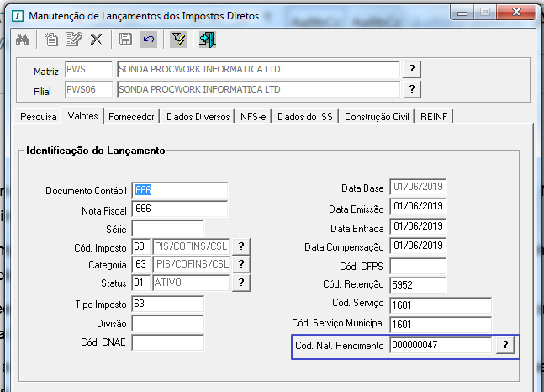Viewport: 544px width, 392px height.
Task: Click the undo arrow icon
Action: coord(149,40)
